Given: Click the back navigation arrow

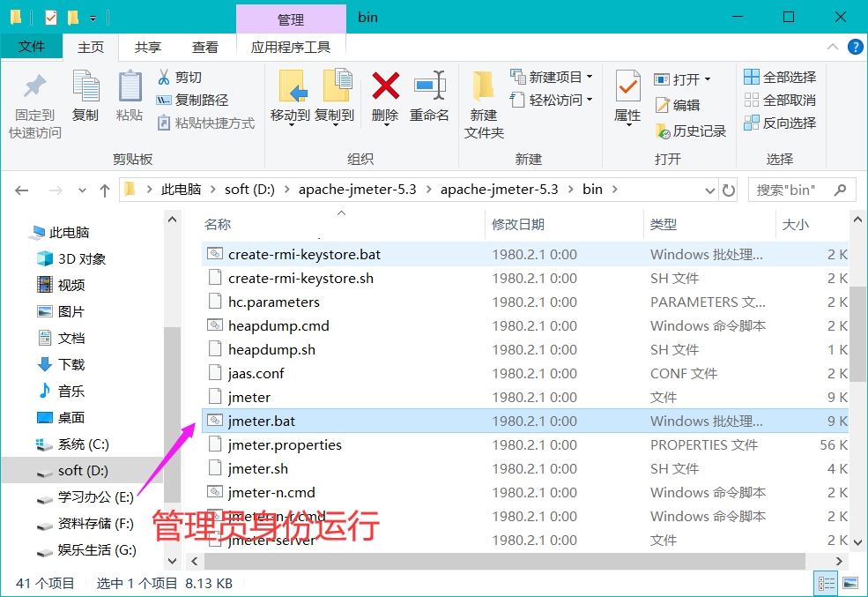Looking at the screenshot, I should [22, 189].
